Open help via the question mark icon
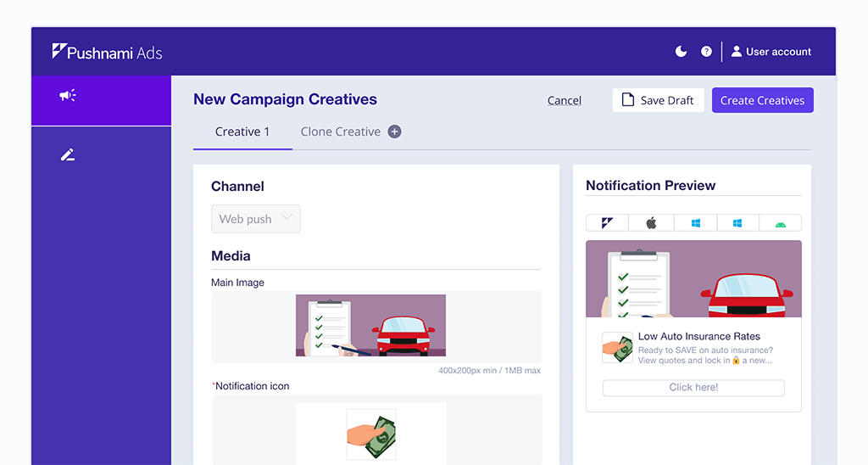This screenshot has width=868, height=465. [x=706, y=52]
